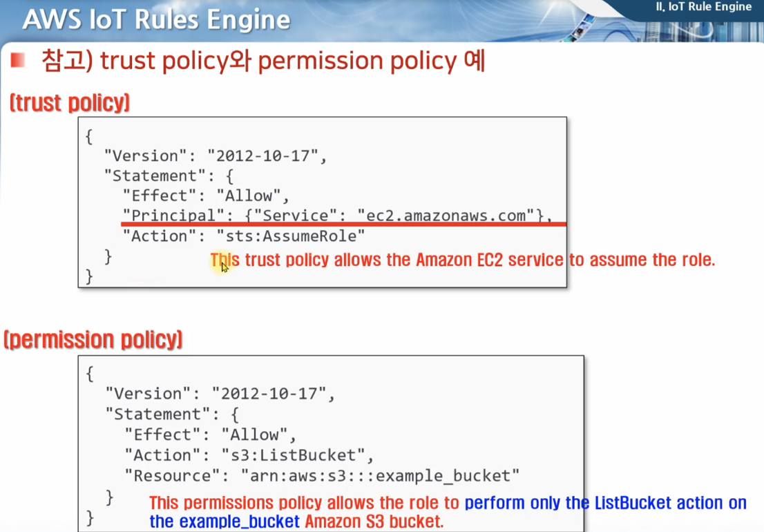Click the permission policy "Version": "2012-10-17" line

tap(220, 394)
